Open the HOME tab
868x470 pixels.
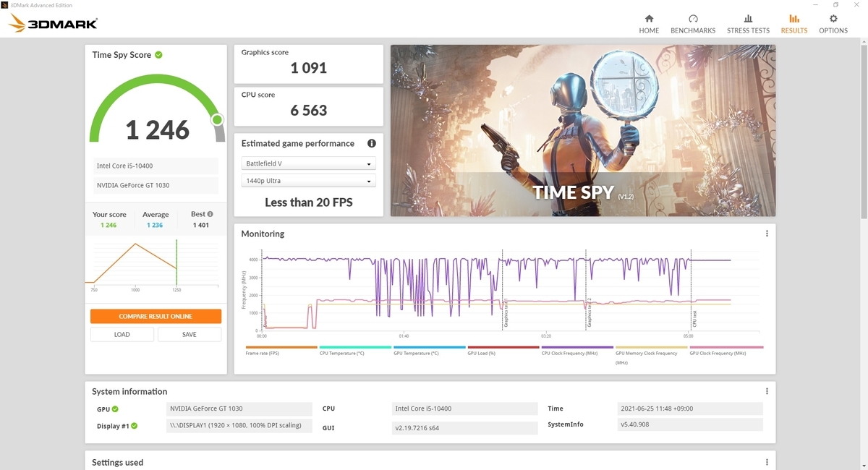[649, 24]
